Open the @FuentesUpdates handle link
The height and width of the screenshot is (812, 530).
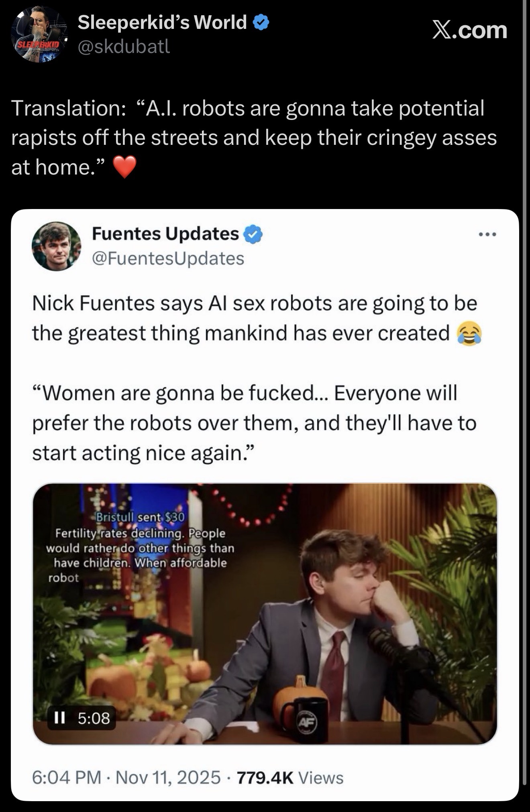click(x=168, y=259)
